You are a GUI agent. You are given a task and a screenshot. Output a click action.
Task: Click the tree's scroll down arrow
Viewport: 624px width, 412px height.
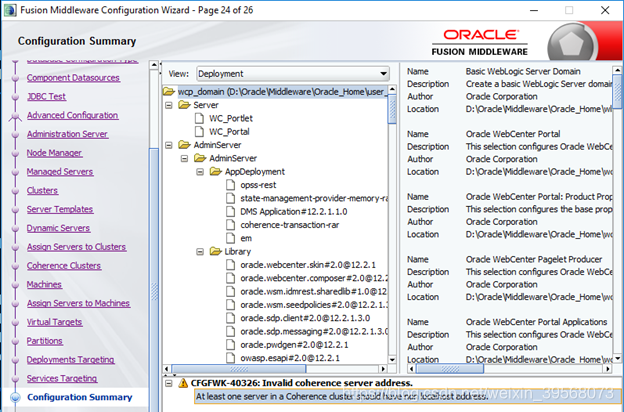pos(392,359)
